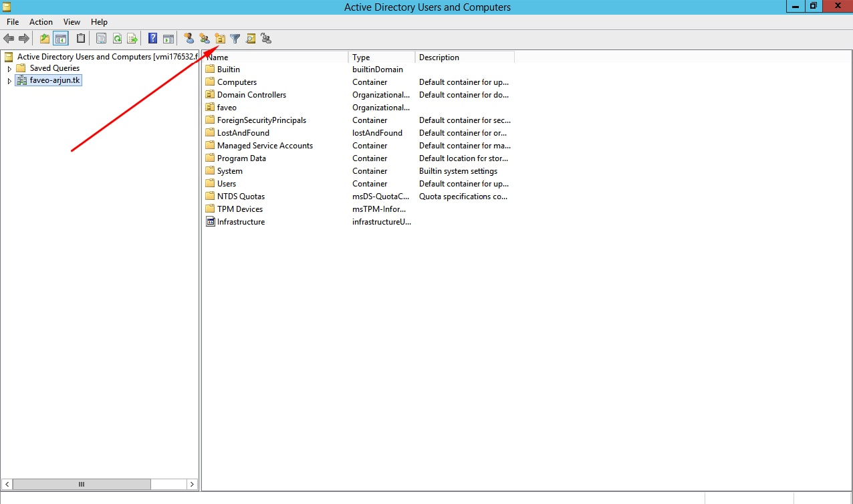Sort list by Name column header
The width and height of the screenshot is (853, 504).
(274, 57)
